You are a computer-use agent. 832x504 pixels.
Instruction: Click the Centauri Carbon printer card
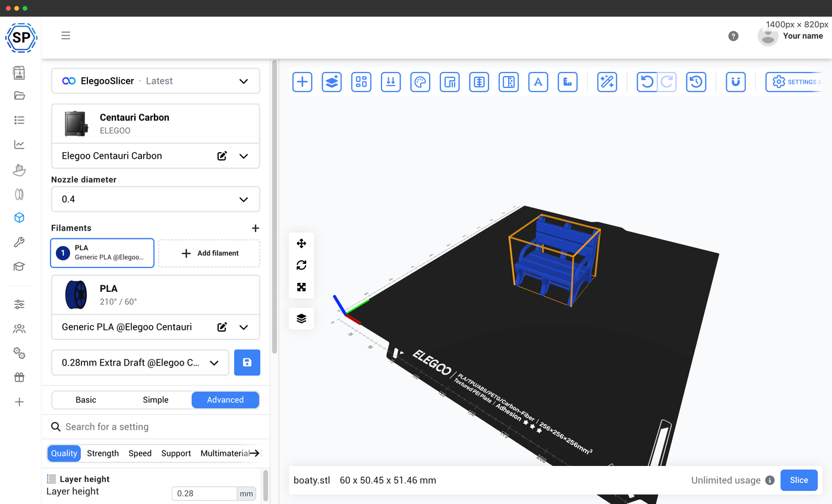coord(156,124)
